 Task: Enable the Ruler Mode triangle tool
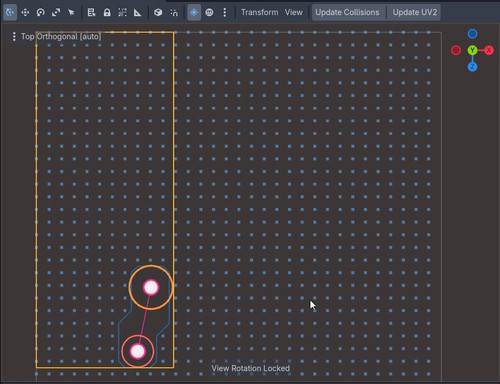(x=137, y=12)
